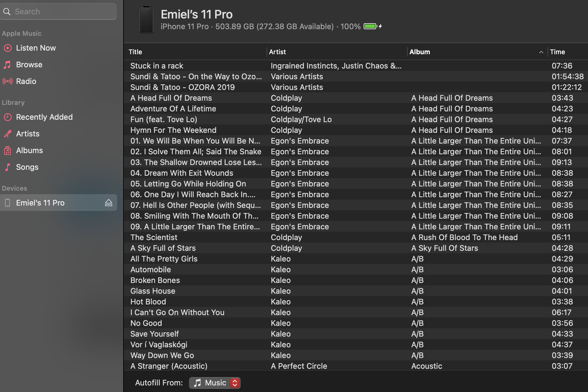Click on The Scientist by Coldplay
Viewport: 588px width, 392px height.
pyautogui.click(x=154, y=237)
